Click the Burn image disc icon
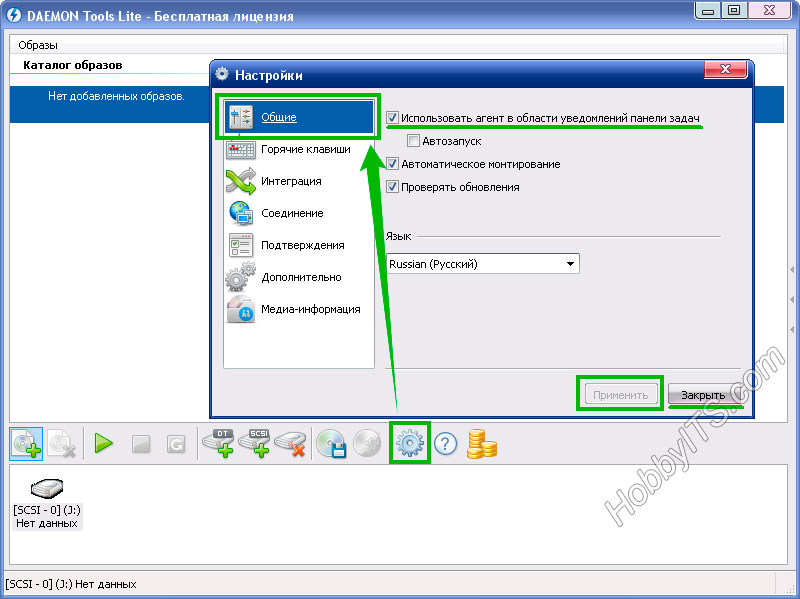Screen dimensions: 800x599 coord(367,443)
